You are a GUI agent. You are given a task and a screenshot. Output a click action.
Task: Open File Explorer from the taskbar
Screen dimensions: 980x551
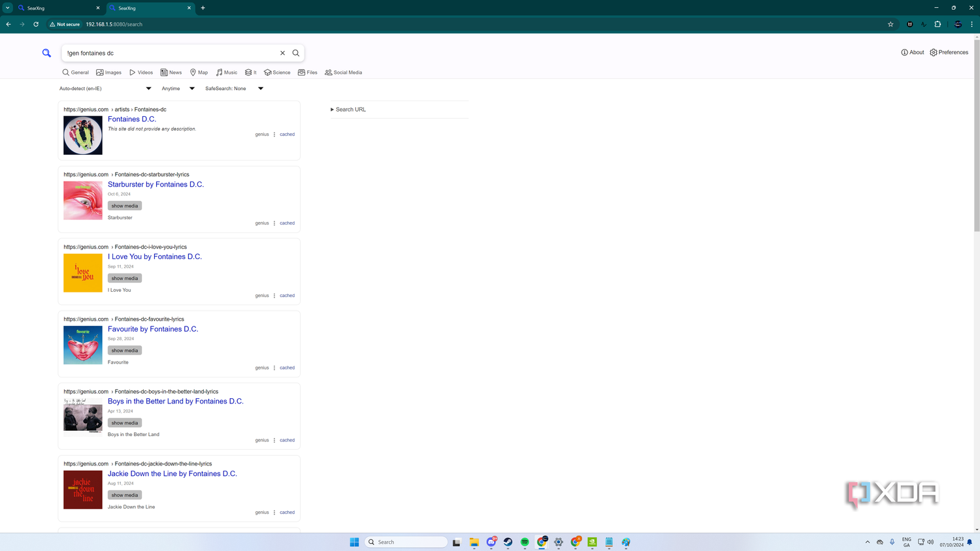(x=474, y=542)
